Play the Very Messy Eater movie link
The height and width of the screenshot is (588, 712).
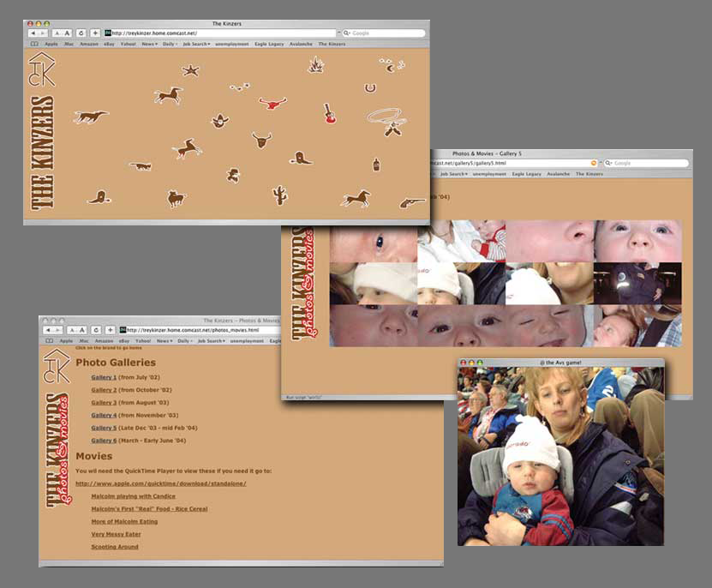[115, 534]
